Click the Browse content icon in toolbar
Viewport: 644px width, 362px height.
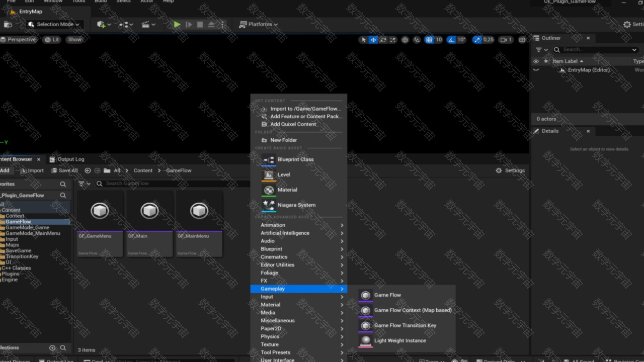[8, 24]
